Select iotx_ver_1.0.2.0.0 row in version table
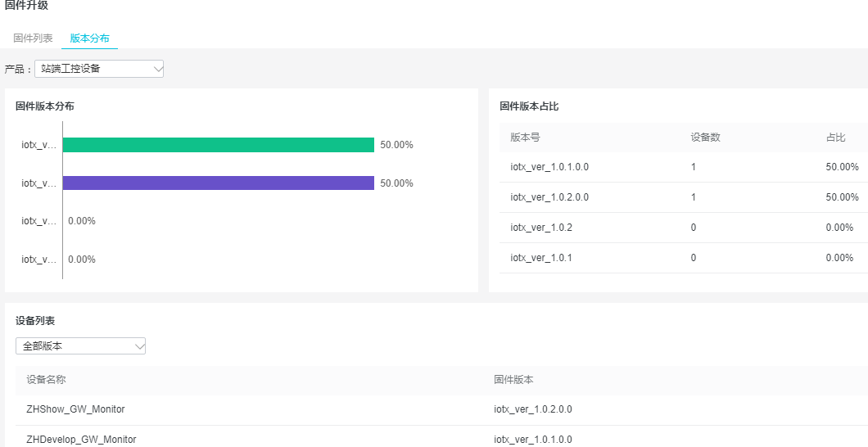This screenshot has height=447, width=868. tap(549, 197)
